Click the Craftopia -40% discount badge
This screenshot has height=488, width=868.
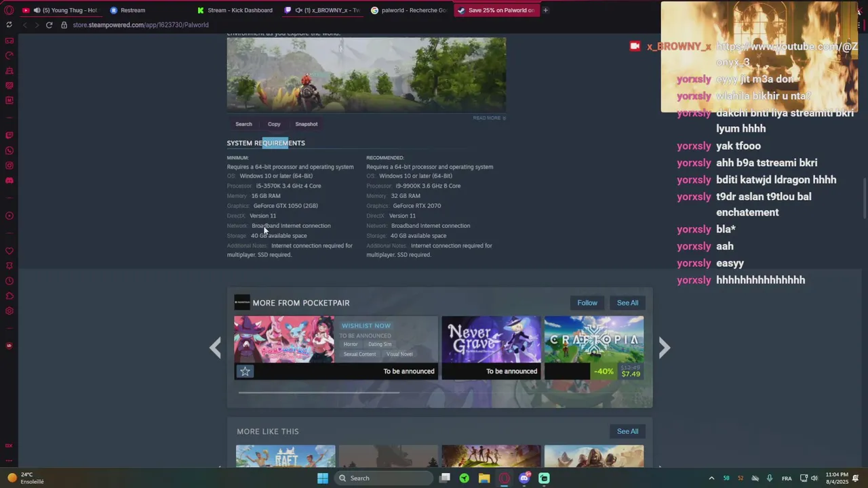[x=604, y=371]
